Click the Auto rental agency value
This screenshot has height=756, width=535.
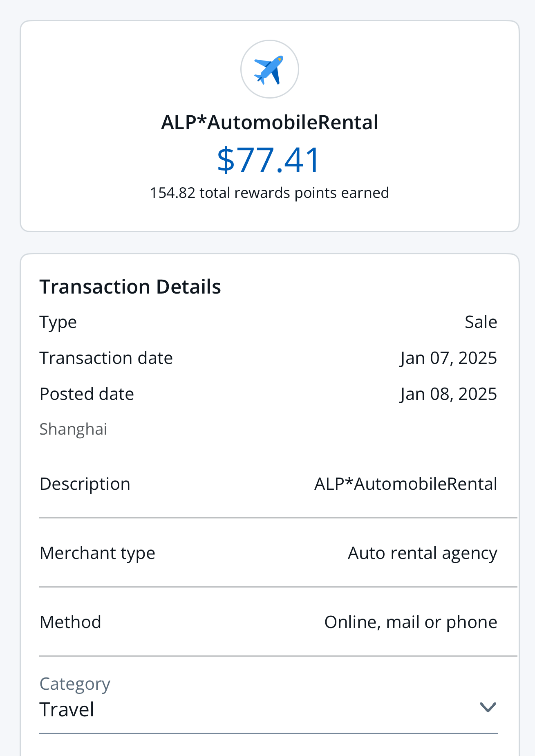pos(423,553)
